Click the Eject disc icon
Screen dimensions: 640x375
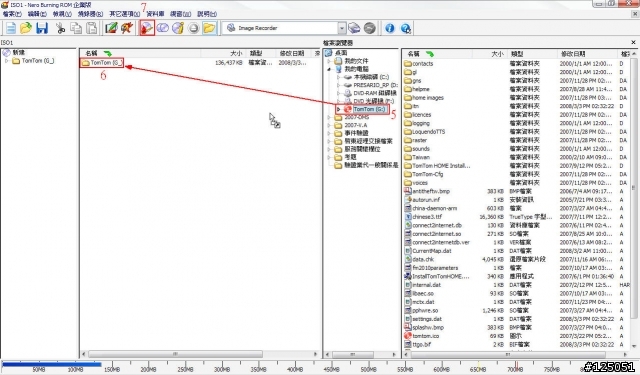click(x=193, y=28)
